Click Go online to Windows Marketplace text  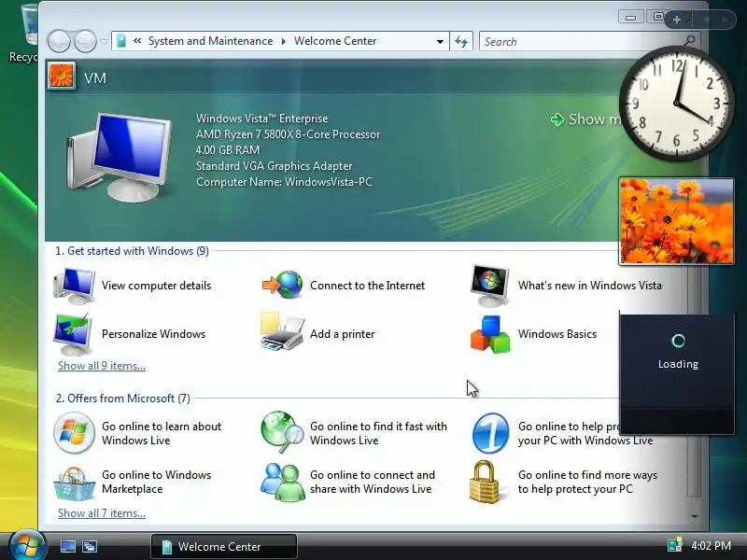click(x=156, y=482)
